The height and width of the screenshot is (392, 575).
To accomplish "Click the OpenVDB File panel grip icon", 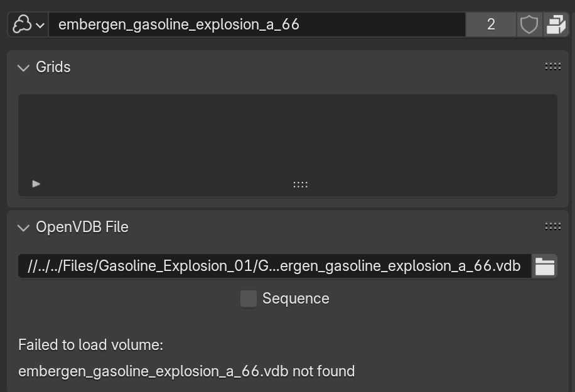I will [553, 226].
